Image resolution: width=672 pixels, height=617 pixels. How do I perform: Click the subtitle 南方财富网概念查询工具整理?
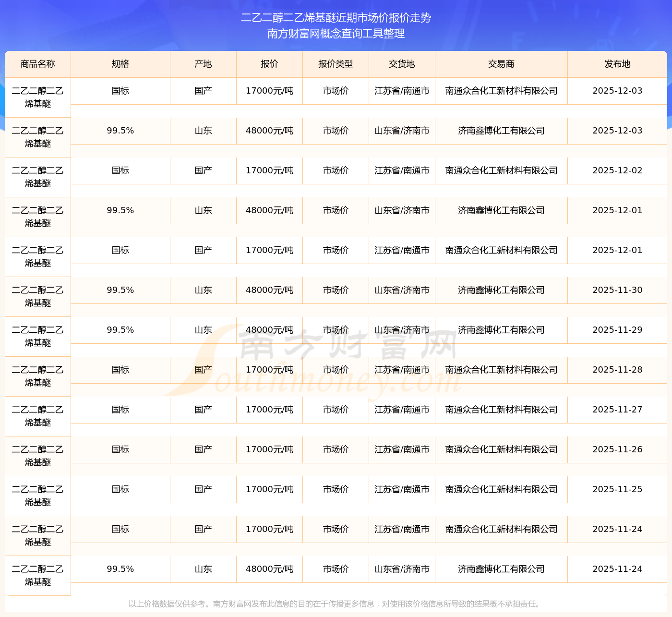pyautogui.click(x=336, y=34)
